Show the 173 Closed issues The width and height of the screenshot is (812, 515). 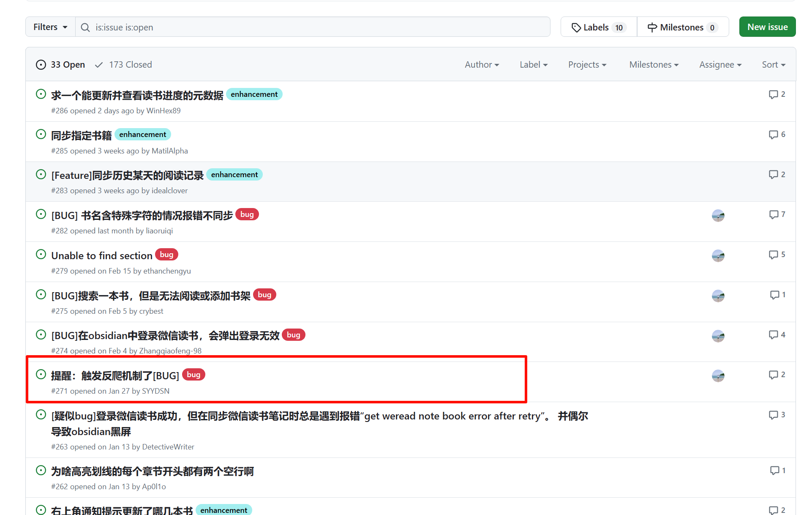pyautogui.click(x=124, y=65)
